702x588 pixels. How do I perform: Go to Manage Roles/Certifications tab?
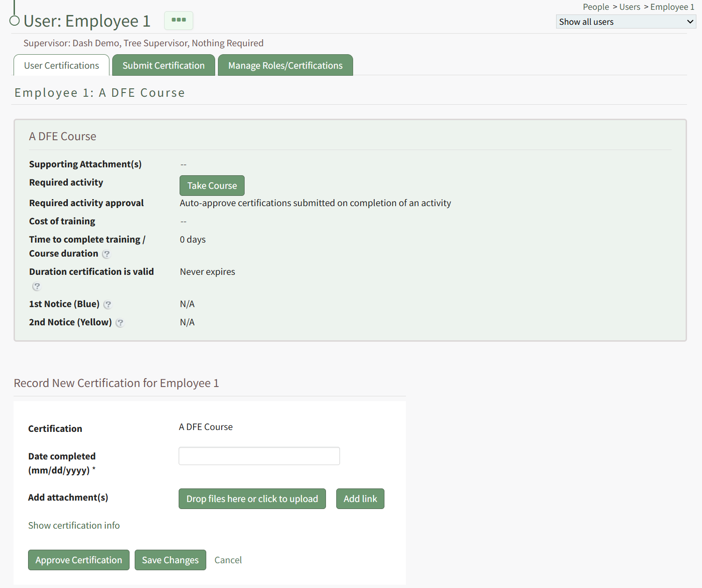click(x=285, y=65)
